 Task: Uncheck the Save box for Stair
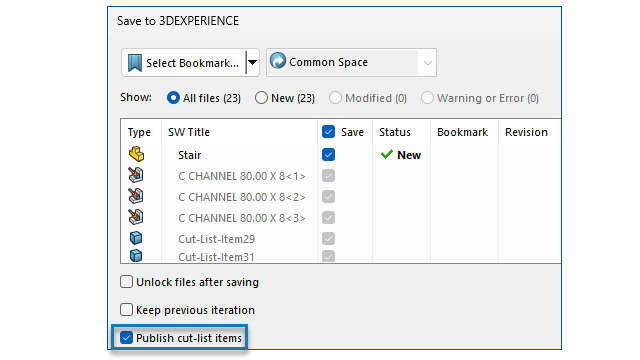328,155
